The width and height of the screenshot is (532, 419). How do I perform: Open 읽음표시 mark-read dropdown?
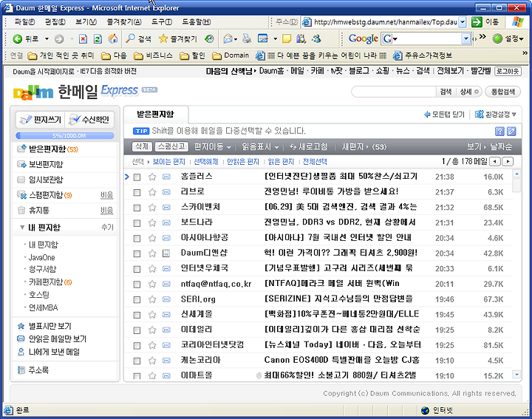260,147
